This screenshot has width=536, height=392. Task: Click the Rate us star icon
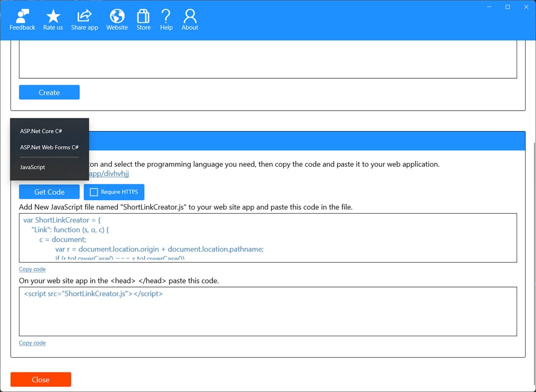coord(53,19)
